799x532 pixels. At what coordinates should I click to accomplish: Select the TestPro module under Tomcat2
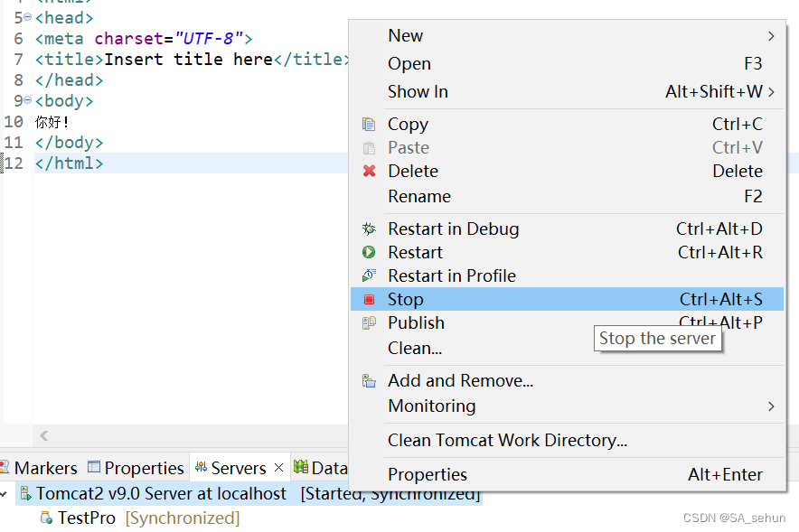tap(86, 518)
